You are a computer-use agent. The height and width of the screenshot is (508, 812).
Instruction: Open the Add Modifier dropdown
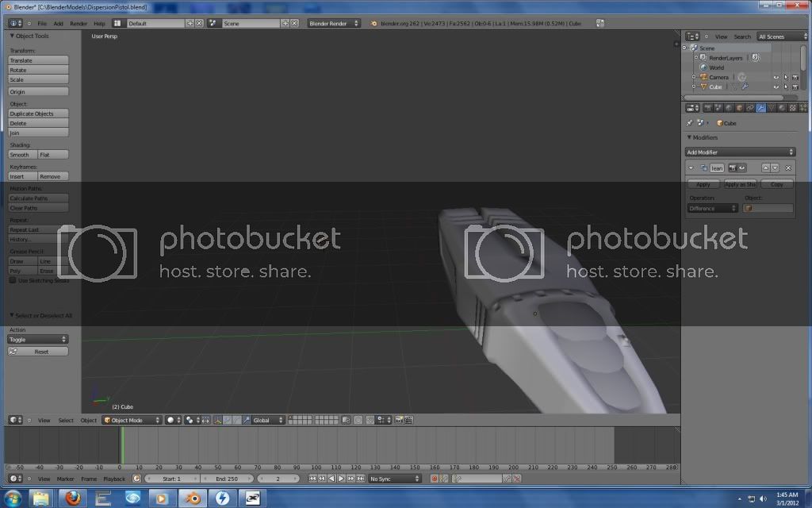click(x=739, y=152)
